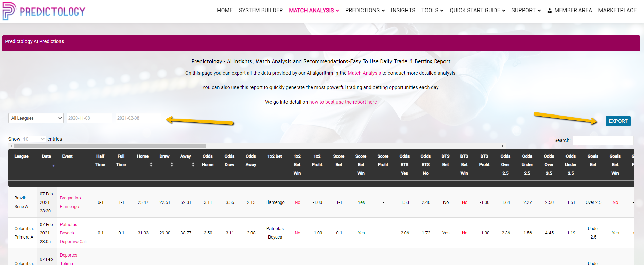Open the Show entries count dropdown

click(x=34, y=139)
